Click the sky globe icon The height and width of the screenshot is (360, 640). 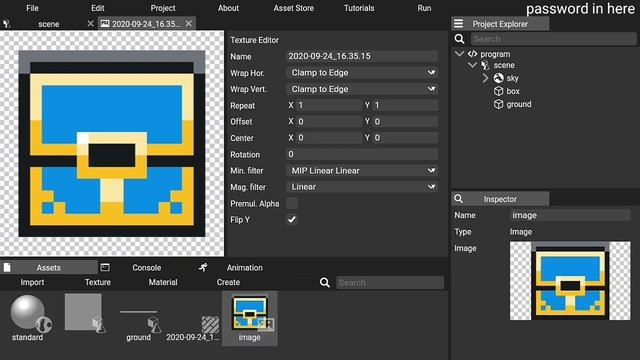[498, 78]
